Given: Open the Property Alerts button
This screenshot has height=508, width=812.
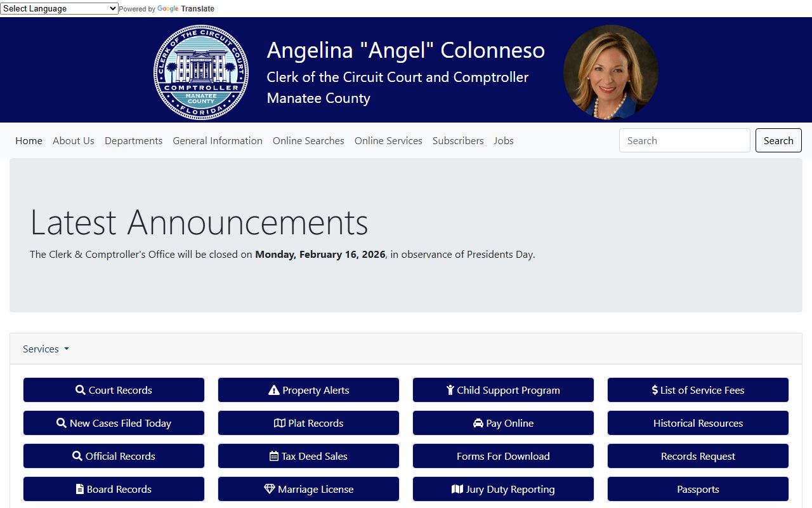Looking at the screenshot, I should click(308, 390).
